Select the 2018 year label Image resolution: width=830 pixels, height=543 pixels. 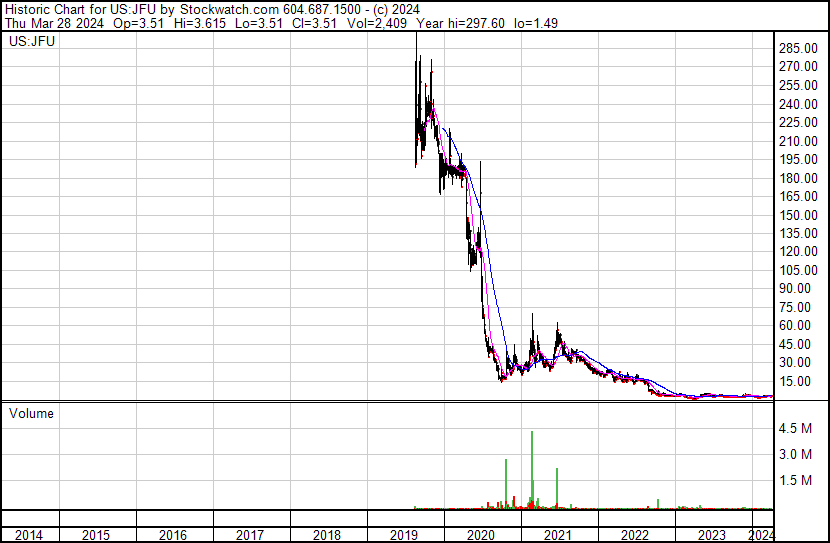pyautogui.click(x=327, y=535)
